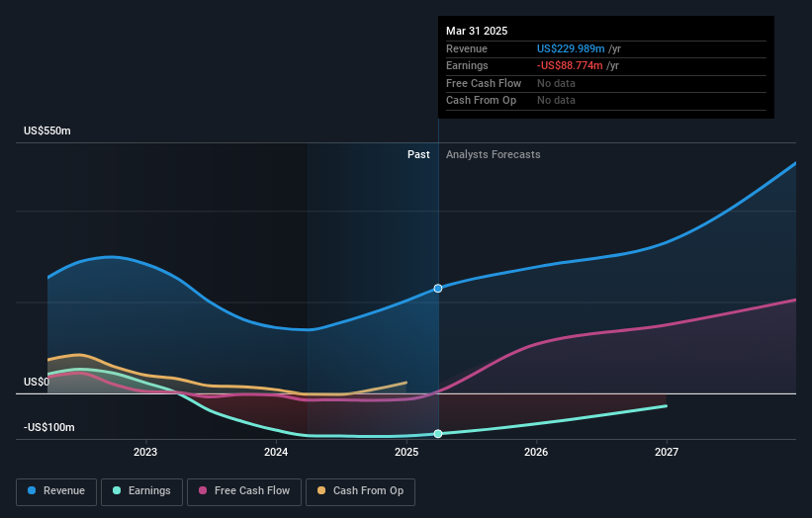Click the Earnings data point marker at Mar 2025
Screen dimensions: 812x518
[x=438, y=434]
